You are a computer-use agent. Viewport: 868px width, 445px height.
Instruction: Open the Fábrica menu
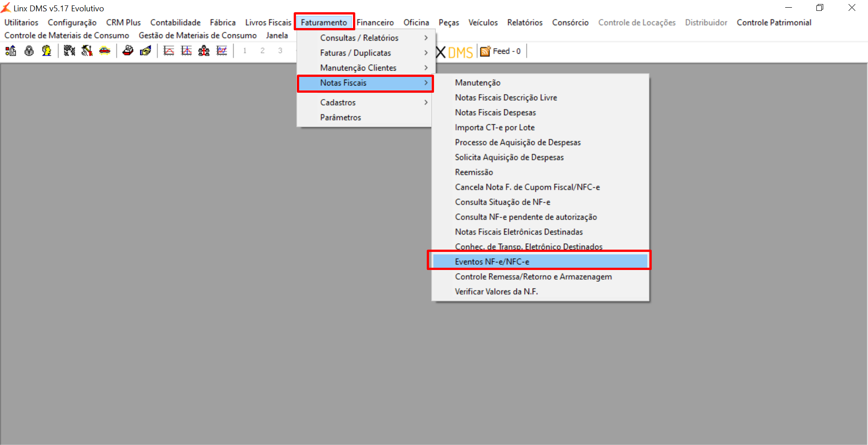tap(223, 23)
